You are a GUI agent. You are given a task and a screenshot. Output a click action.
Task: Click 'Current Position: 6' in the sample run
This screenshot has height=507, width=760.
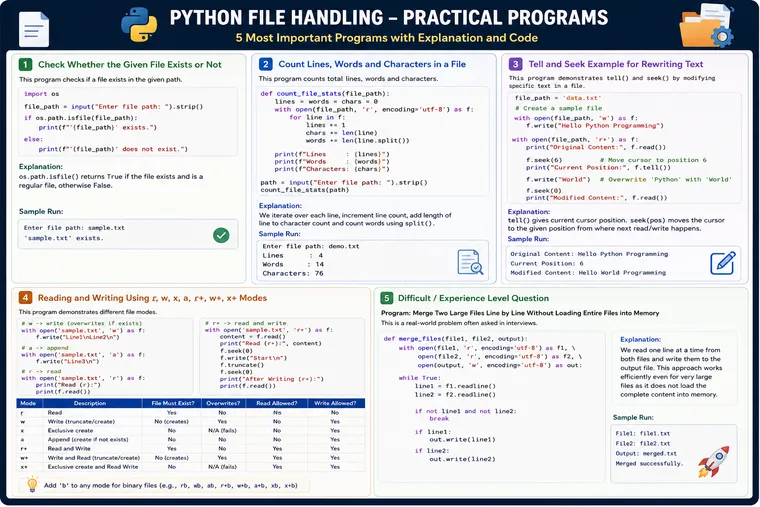547,264
